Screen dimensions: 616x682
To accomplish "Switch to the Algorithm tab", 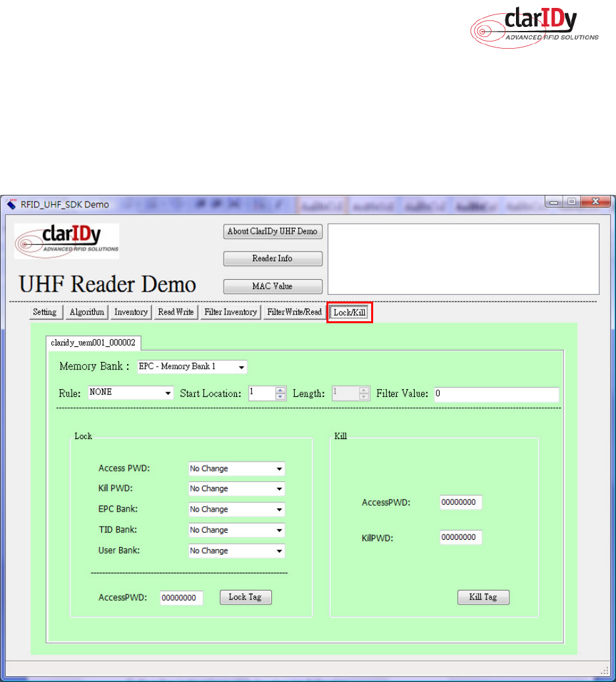I will 86,312.
